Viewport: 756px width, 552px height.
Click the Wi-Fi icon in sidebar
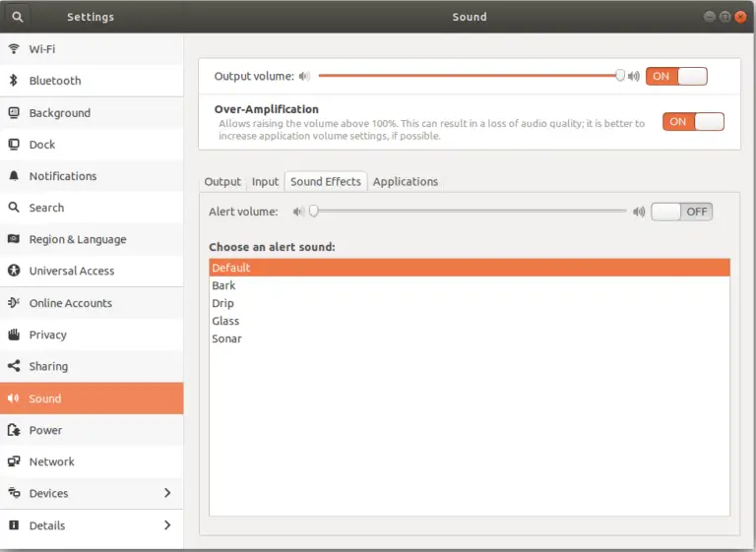point(14,48)
